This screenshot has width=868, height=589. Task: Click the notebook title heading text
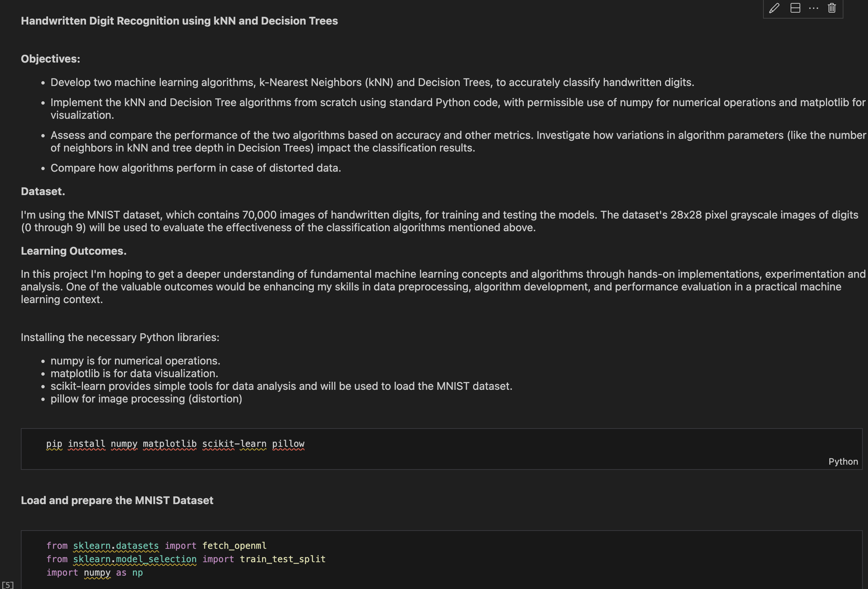pos(179,21)
